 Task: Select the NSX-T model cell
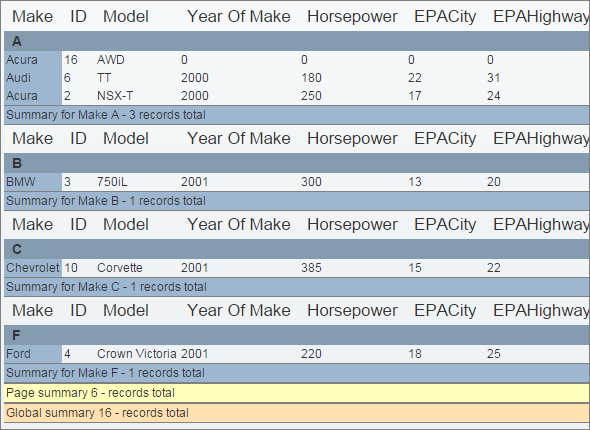click(115, 96)
